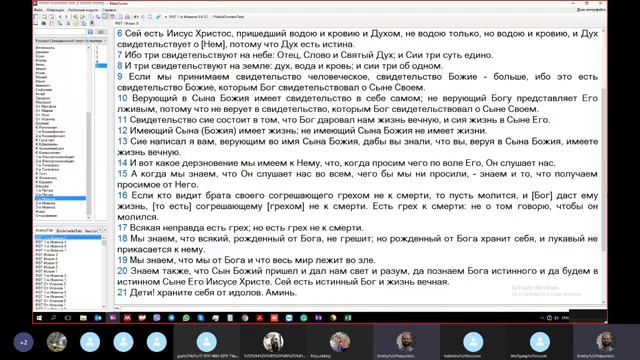Open the Операции menu
640x360 pixels.
coord(55,10)
